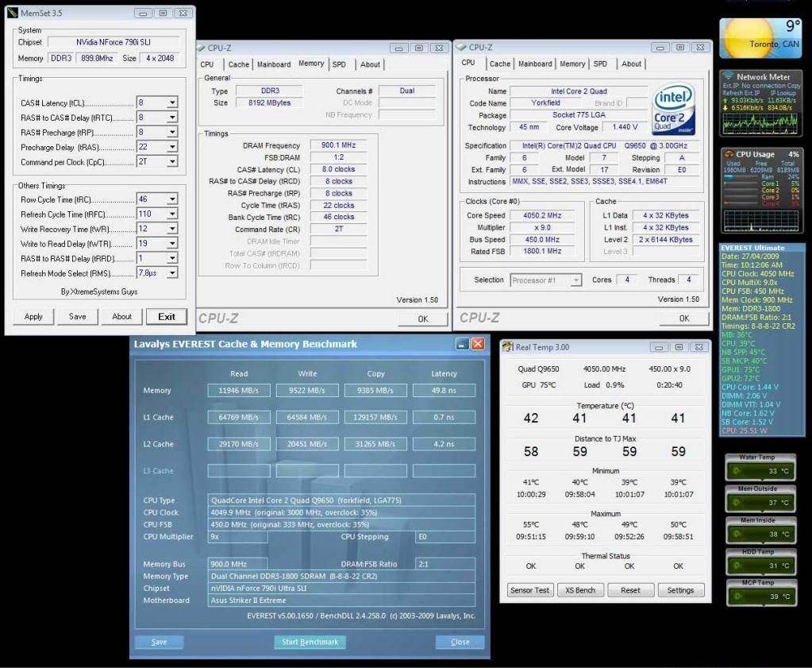
Task: Switch to Memory tab in right CPU-Z
Action: pos(572,64)
